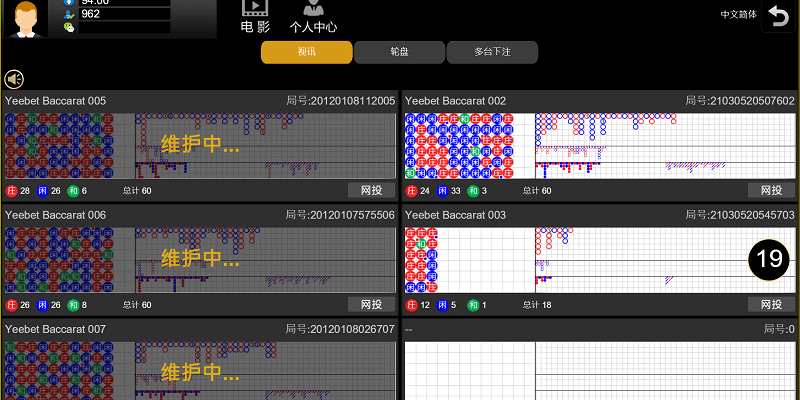Viewport: 800px width, 400px height.
Task: Click 总计 60 in Baccarat 002
Action: (537, 191)
